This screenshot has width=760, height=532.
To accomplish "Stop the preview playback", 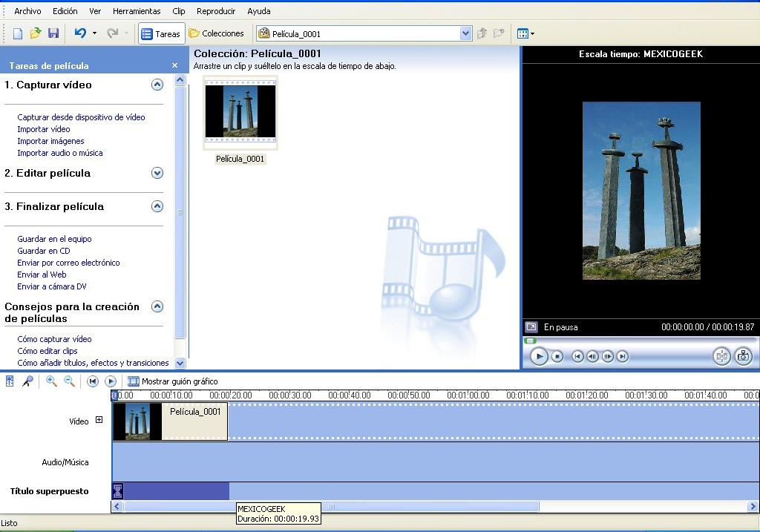I will click(557, 357).
